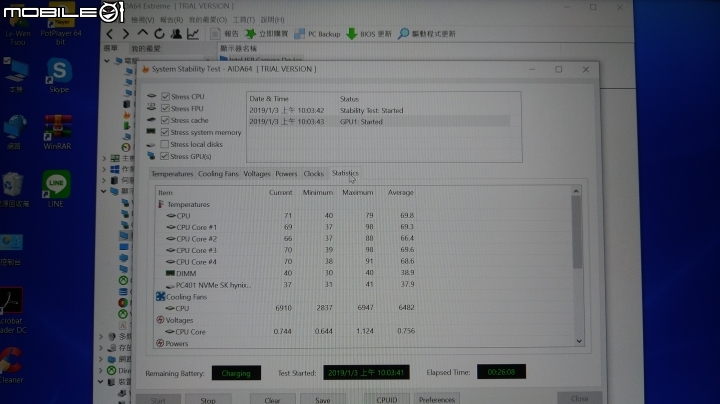Click the Clear button

pyautogui.click(x=272, y=400)
